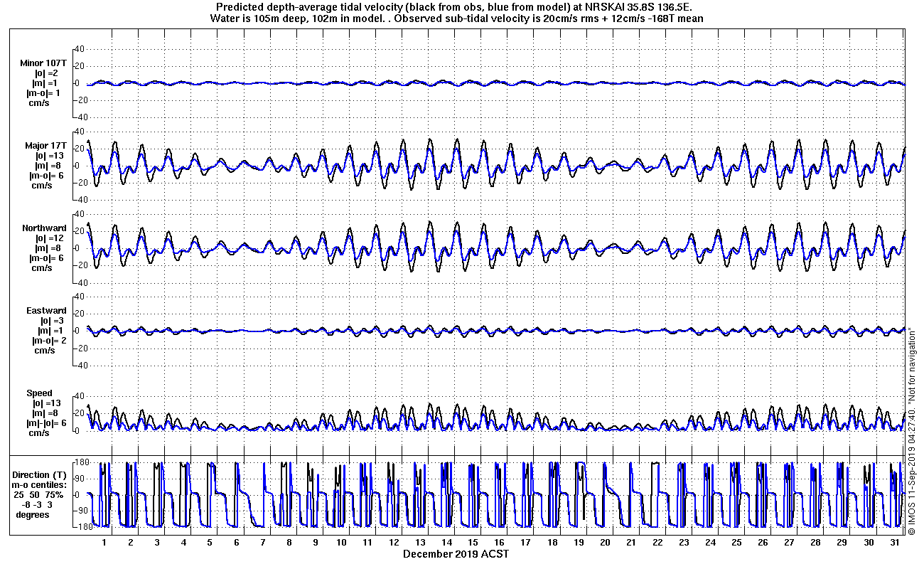The width and height of the screenshot is (924, 569).
Task: Select "|m-o|= 2" in the Eastward panel
Action: 48,341
